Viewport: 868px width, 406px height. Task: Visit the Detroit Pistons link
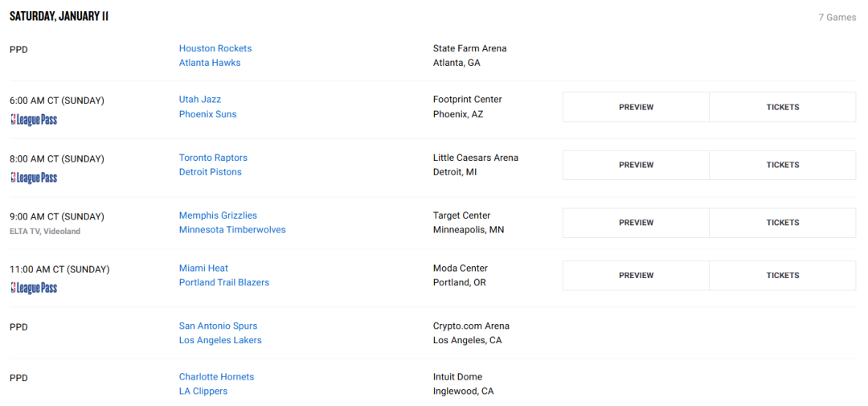[211, 172]
